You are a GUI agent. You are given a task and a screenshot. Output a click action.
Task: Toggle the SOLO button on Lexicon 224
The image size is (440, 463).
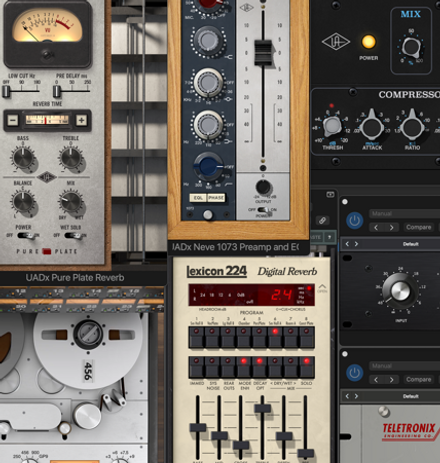pos(307,367)
